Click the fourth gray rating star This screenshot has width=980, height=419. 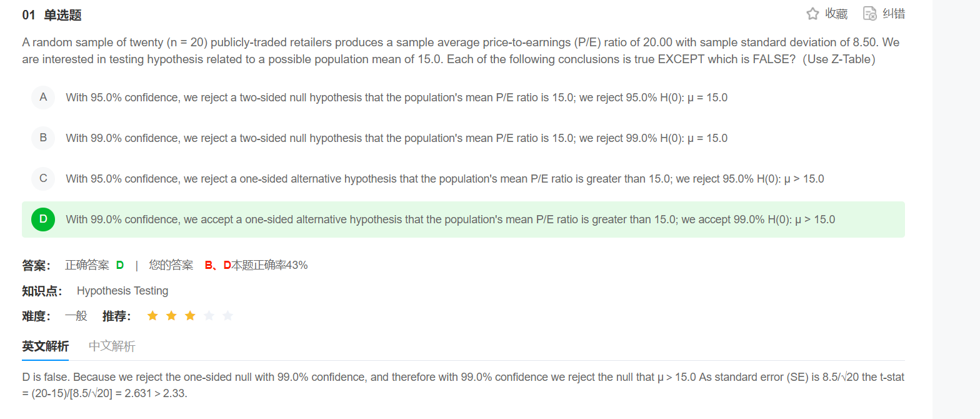coord(209,316)
